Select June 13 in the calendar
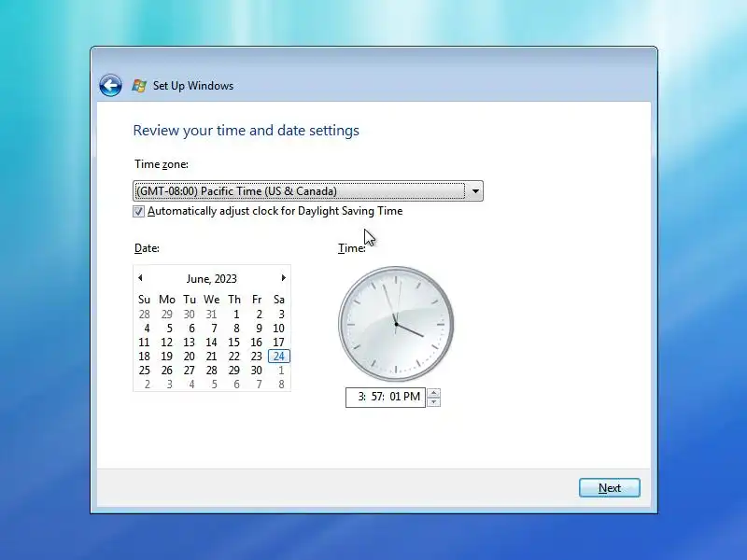Screen dimensions: 747x560 [190, 343]
